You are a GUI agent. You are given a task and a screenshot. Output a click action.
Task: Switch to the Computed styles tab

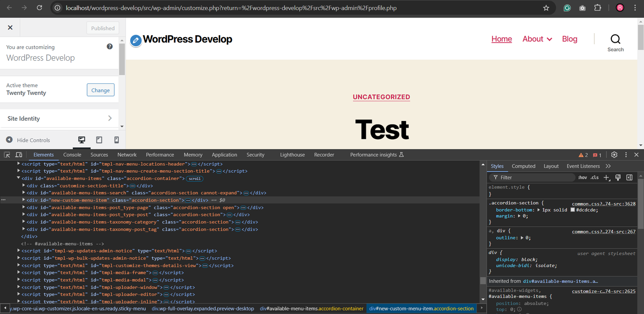pyautogui.click(x=524, y=166)
